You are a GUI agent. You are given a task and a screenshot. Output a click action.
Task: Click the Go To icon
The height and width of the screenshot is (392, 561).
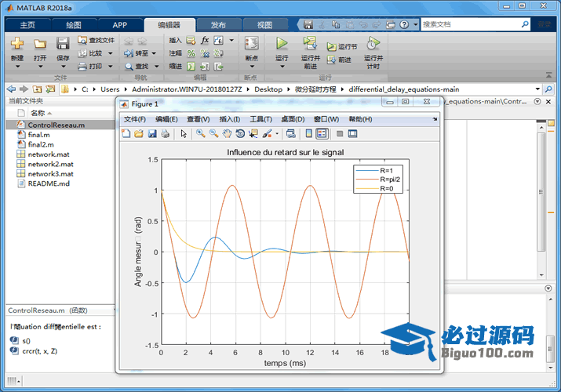click(x=129, y=53)
